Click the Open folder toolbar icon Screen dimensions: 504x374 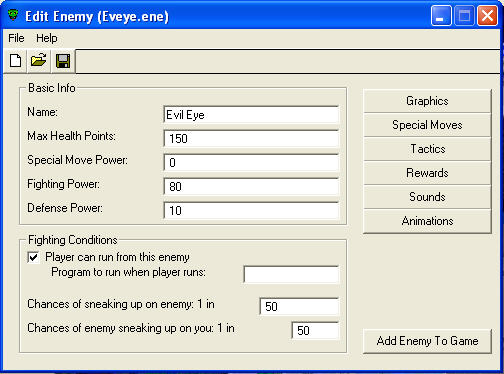[39, 61]
